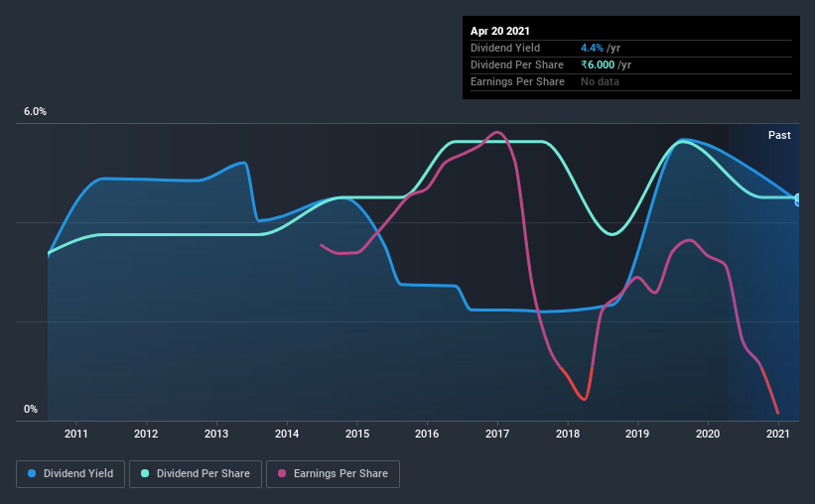Screen dimensions: 815x504
Task: Click the 2015 x-axis year label
Action: pyautogui.click(x=357, y=434)
